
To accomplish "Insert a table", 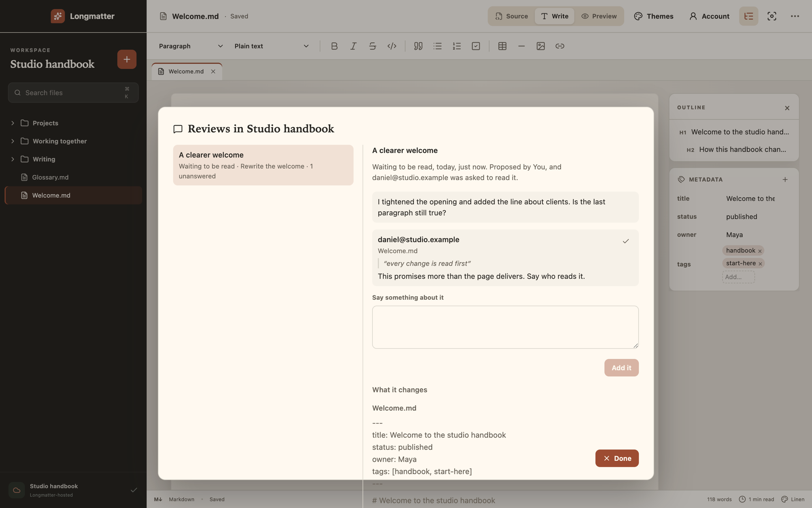I will pos(502,46).
